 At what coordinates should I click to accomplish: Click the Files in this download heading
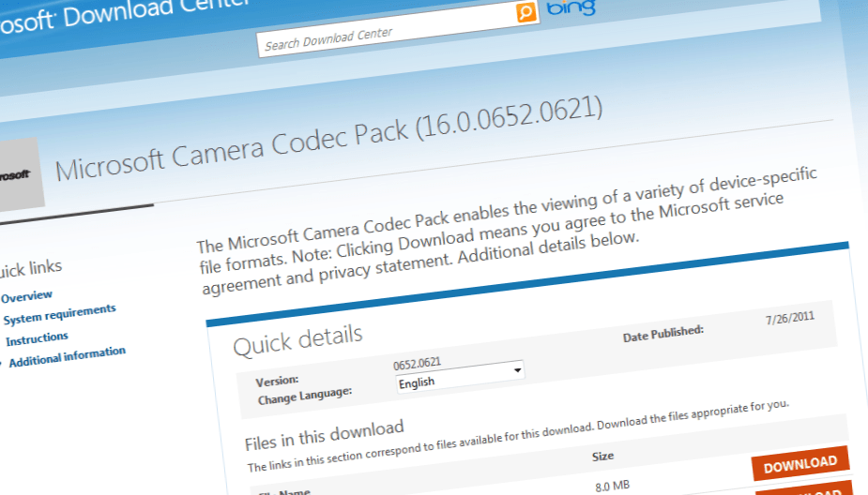tap(325, 435)
